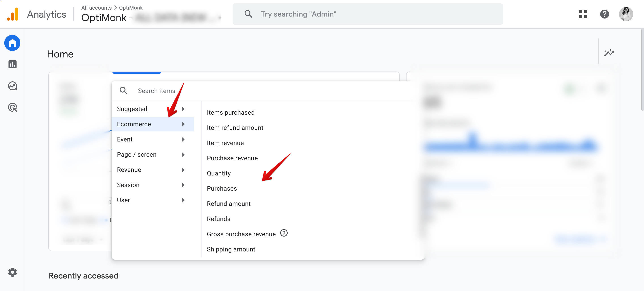
Task: Open the Help question mark icon
Action: (605, 14)
